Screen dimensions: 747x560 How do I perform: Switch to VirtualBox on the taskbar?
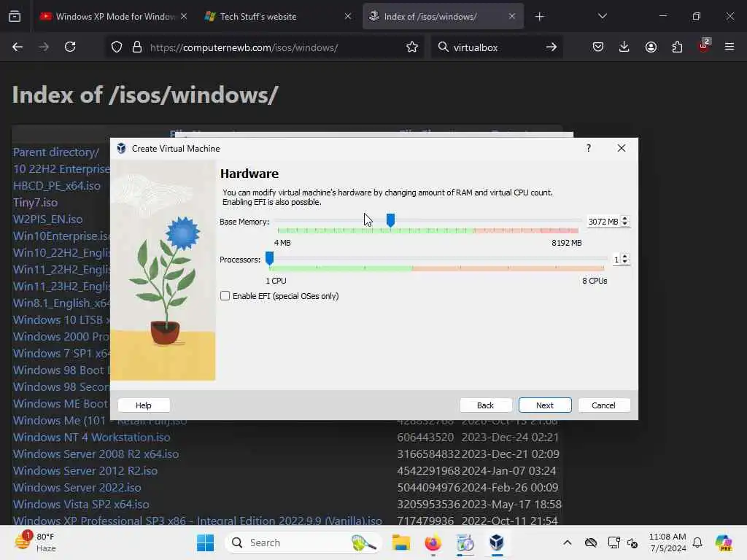(x=497, y=542)
